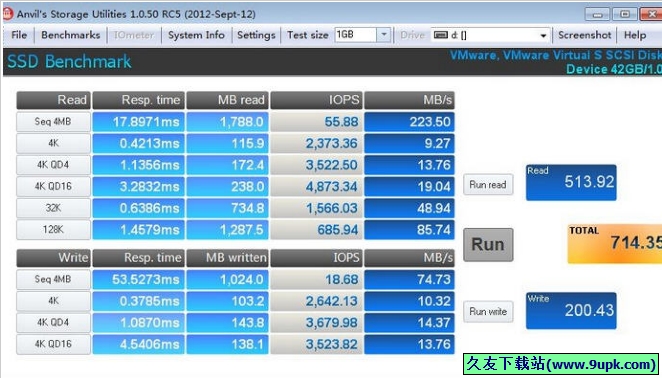Click the Run write button
This screenshot has height=378, width=662.
(x=488, y=312)
